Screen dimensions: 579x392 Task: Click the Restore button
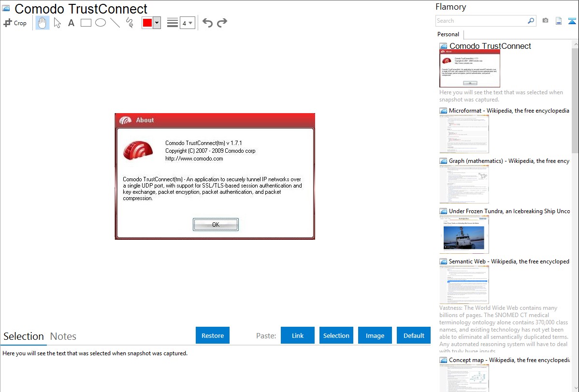[213, 335]
